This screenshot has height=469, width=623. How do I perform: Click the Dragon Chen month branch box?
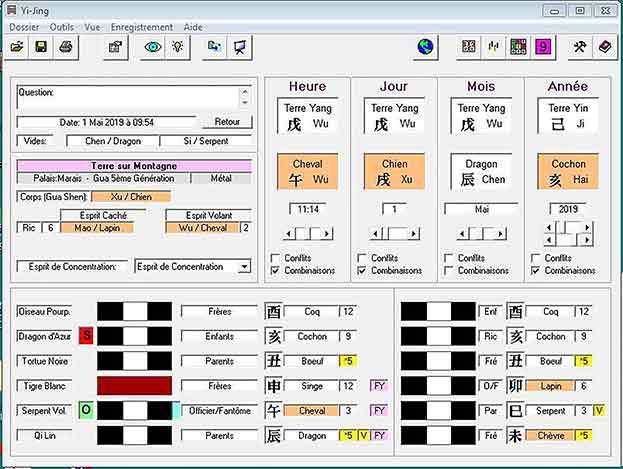[481, 172]
